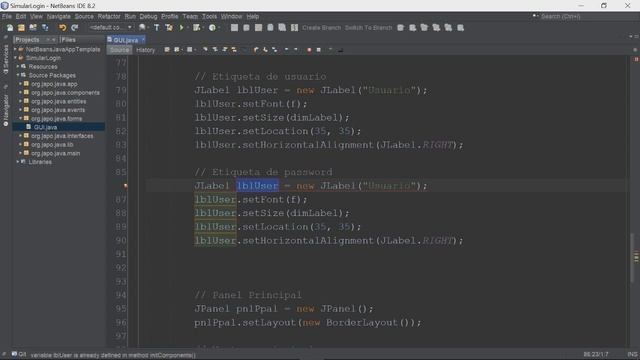Click the Build Project hammer icon
This screenshot has height=360, width=640.
tap(156, 28)
